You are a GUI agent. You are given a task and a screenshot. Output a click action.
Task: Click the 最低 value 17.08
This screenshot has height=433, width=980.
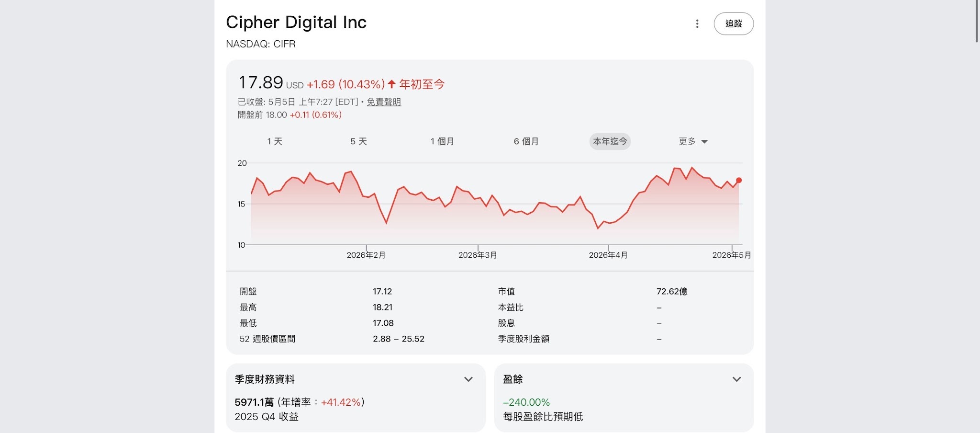tap(383, 323)
